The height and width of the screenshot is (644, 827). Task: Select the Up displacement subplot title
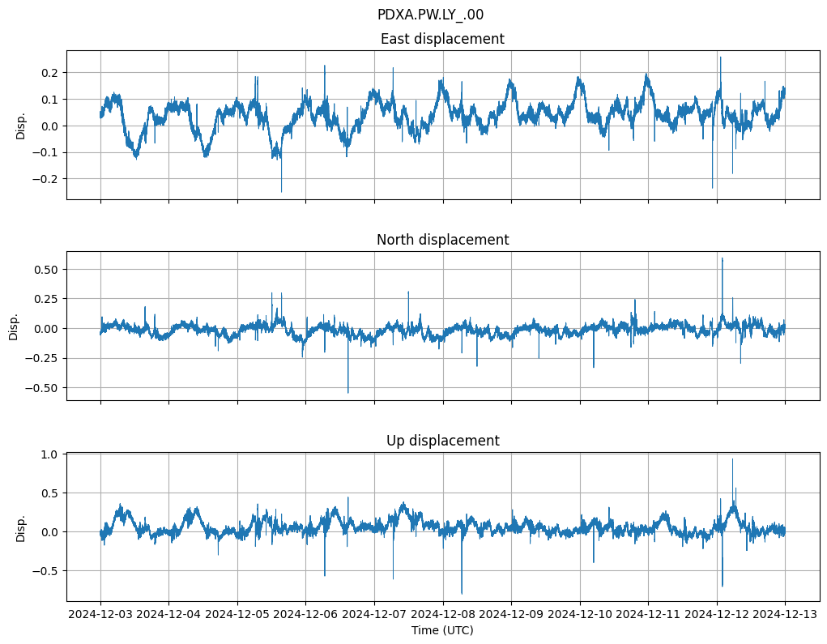[x=442, y=441]
